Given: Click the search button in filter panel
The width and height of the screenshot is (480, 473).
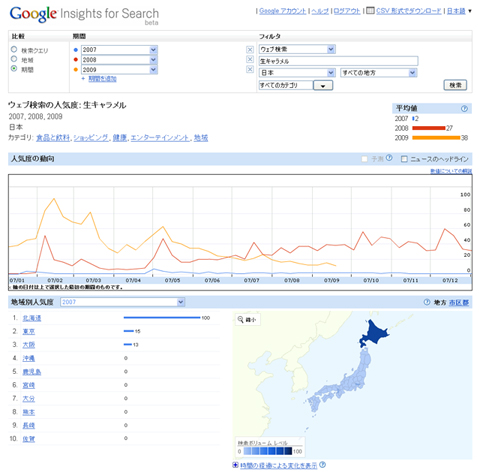Looking at the screenshot, I should point(455,85).
